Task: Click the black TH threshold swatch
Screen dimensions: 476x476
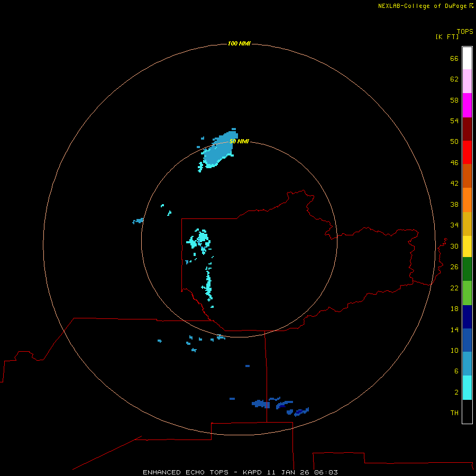Action: pyautogui.click(x=467, y=411)
